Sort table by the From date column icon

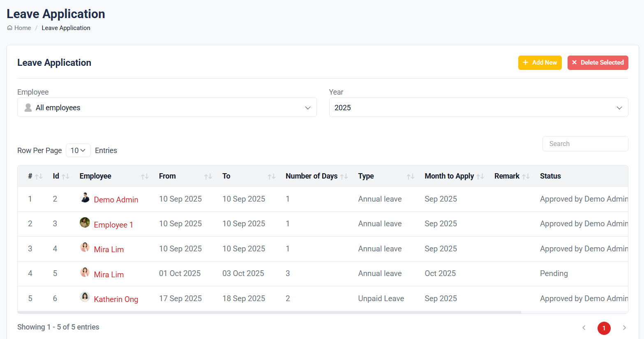(x=208, y=176)
